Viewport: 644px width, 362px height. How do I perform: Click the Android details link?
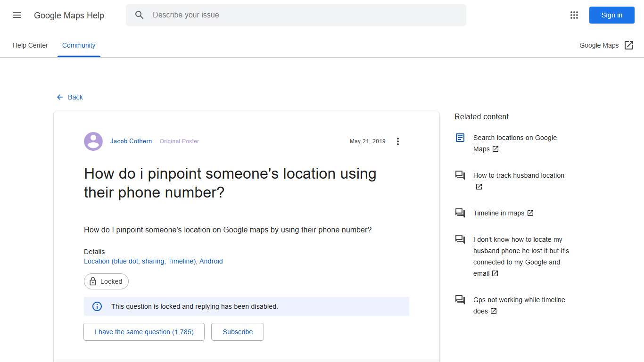211,261
